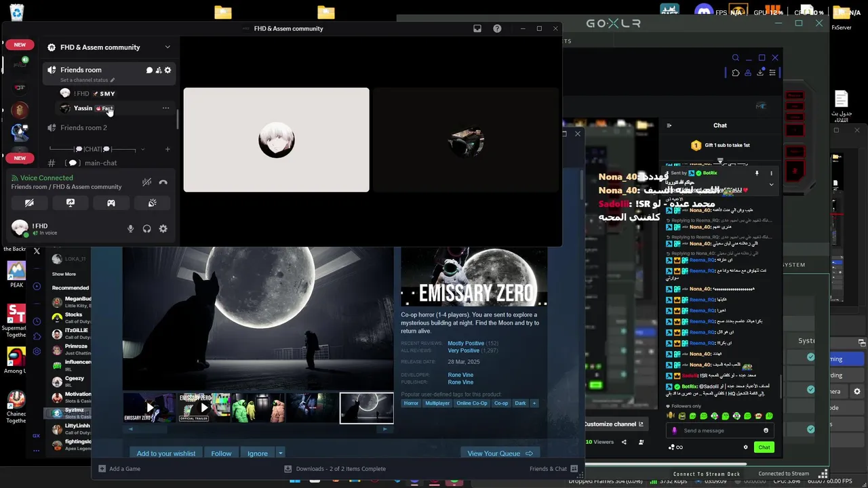Open Rone Vine developer link
The height and width of the screenshot is (488, 868).
click(x=460, y=375)
